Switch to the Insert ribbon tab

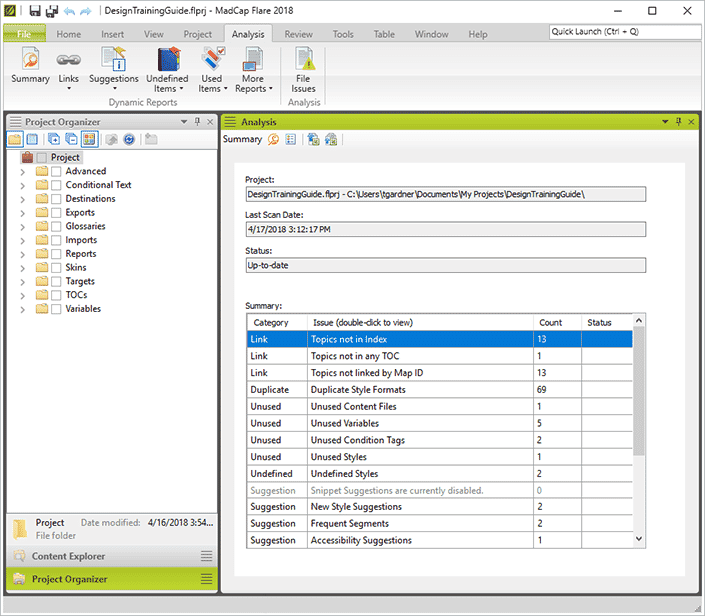point(112,34)
